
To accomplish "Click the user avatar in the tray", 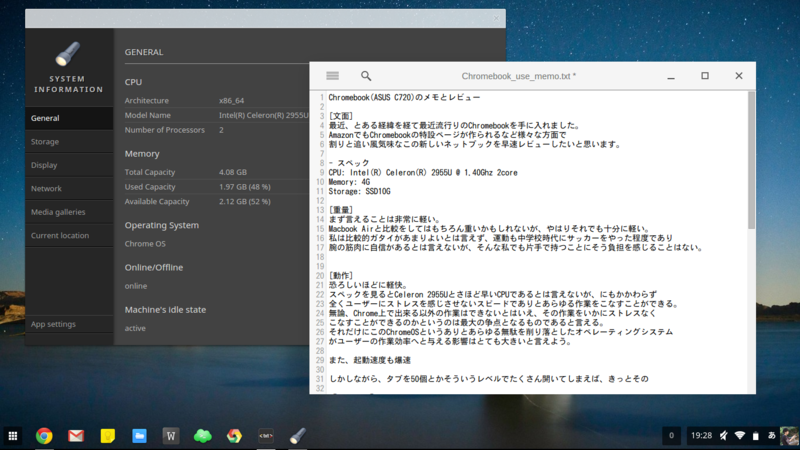I will click(789, 436).
